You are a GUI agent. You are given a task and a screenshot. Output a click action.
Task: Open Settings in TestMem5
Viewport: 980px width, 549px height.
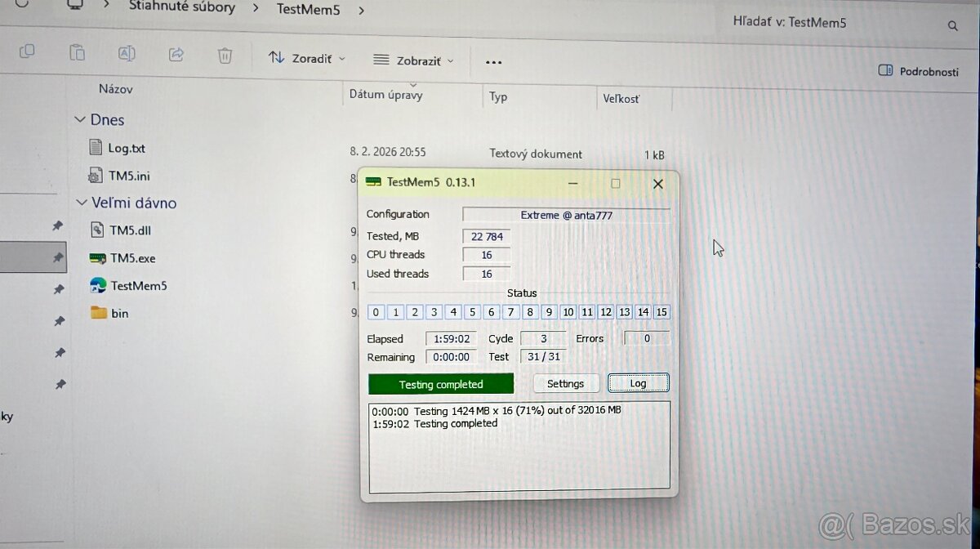point(565,383)
